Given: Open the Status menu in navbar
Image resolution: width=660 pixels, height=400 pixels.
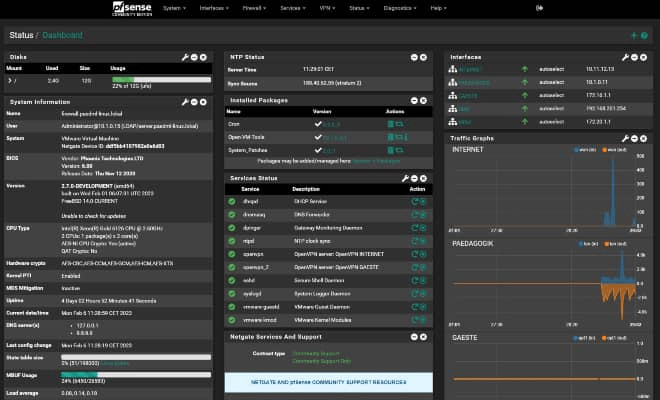Looking at the screenshot, I should (359, 8).
